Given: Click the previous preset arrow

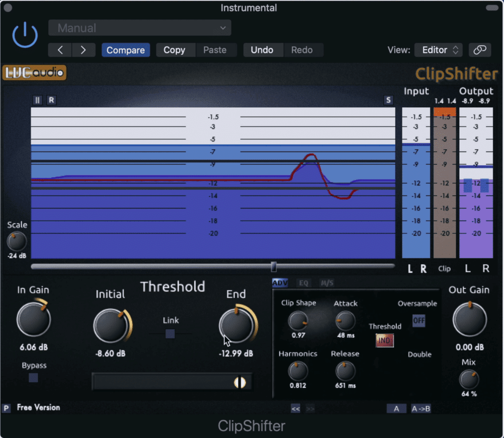Looking at the screenshot, I should click(60, 50).
